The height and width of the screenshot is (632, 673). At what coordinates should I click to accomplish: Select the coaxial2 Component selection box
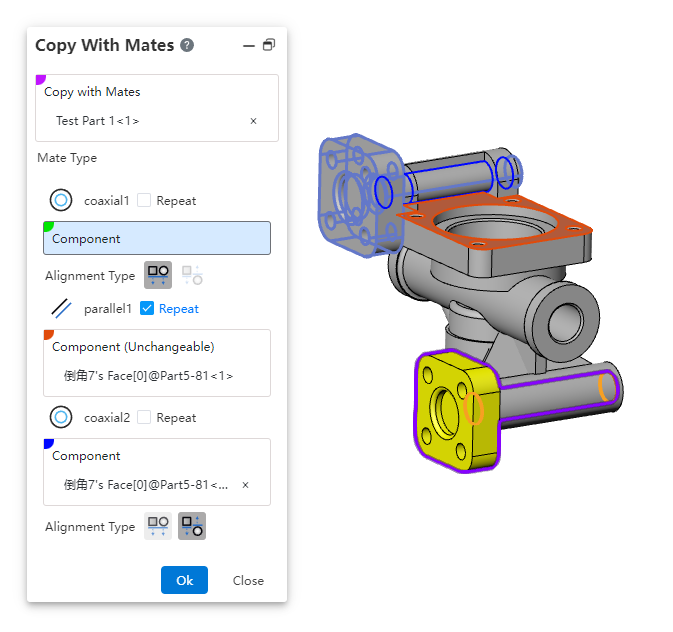[x=157, y=472]
